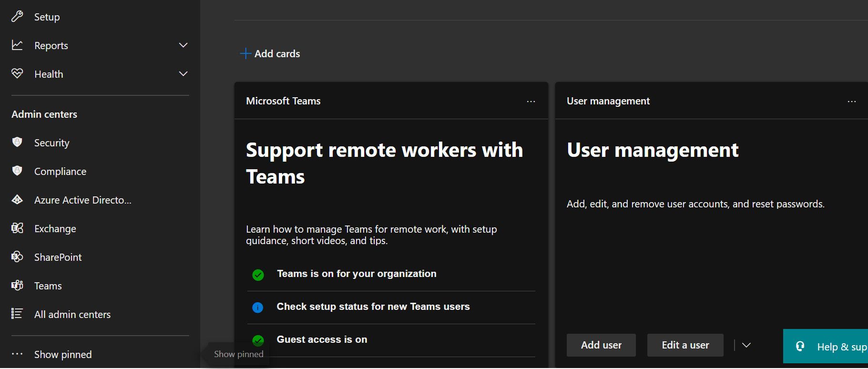The width and height of the screenshot is (868, 369).
Task: Click the Edit a user button
Action: pyautogui.click(x=685, y=345)
